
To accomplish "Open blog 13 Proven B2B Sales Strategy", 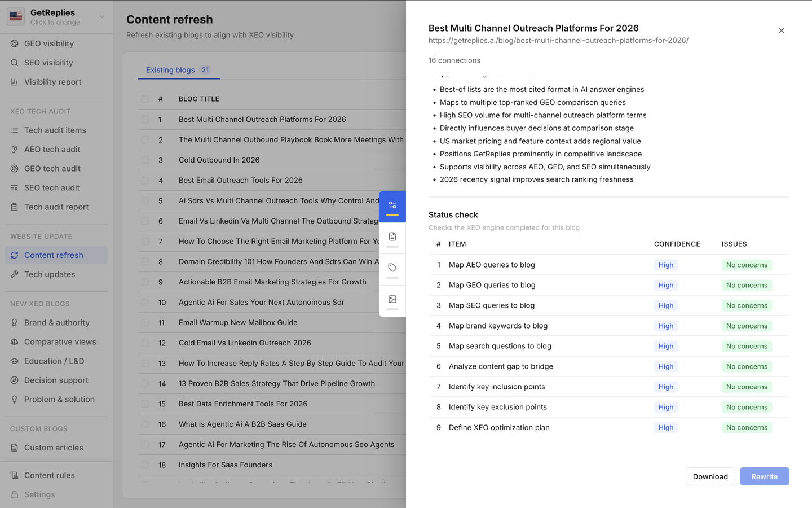I will [277, 384].
